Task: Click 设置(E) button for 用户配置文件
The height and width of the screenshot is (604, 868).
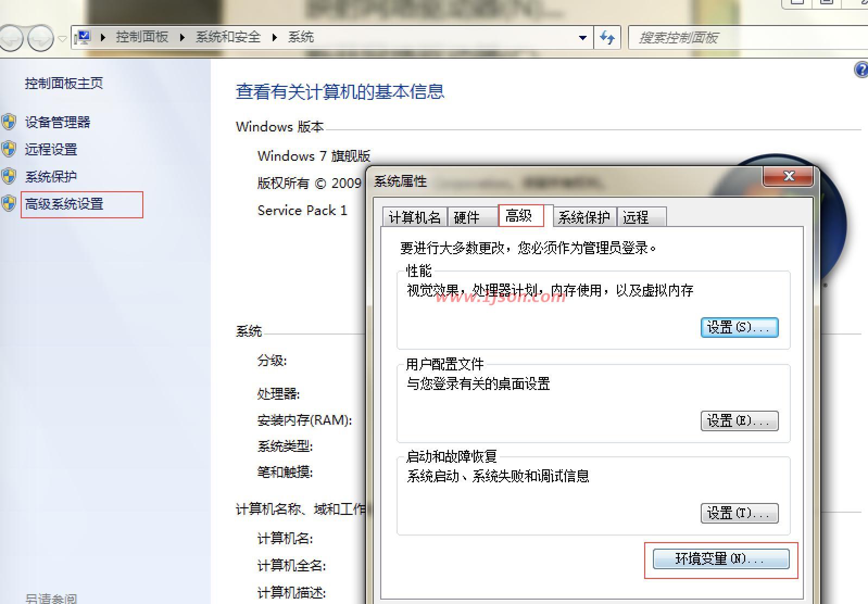Action: 739,421
